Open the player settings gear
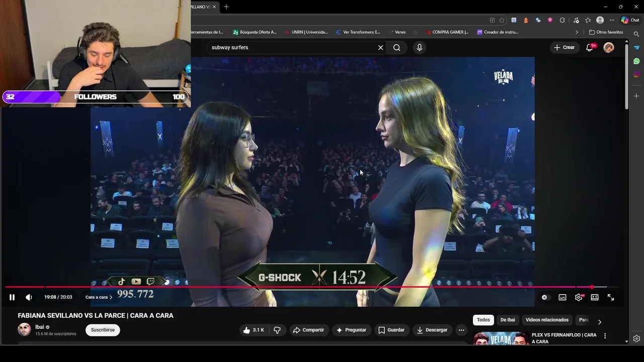This screenshot has height=362, width=644. click(x=579, y=297)
